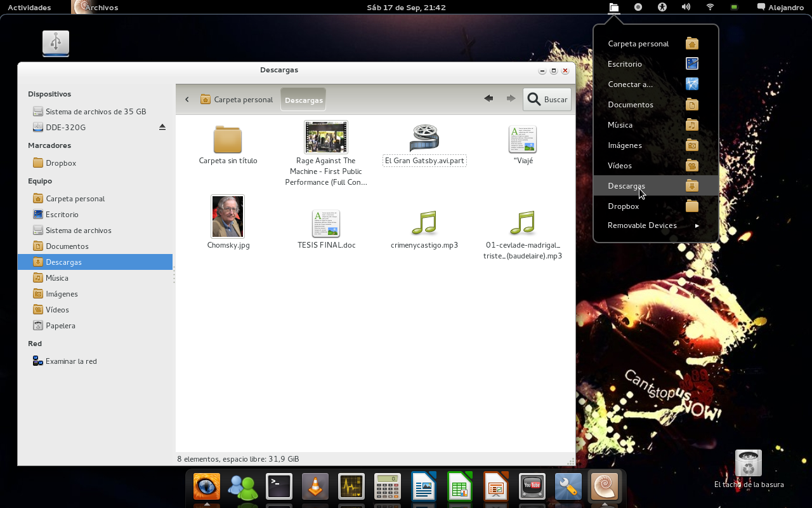Select the El Gran Gatsby.avi.part file
The width and height of the screenshot is (812, 508).
(x=424, y=145)
